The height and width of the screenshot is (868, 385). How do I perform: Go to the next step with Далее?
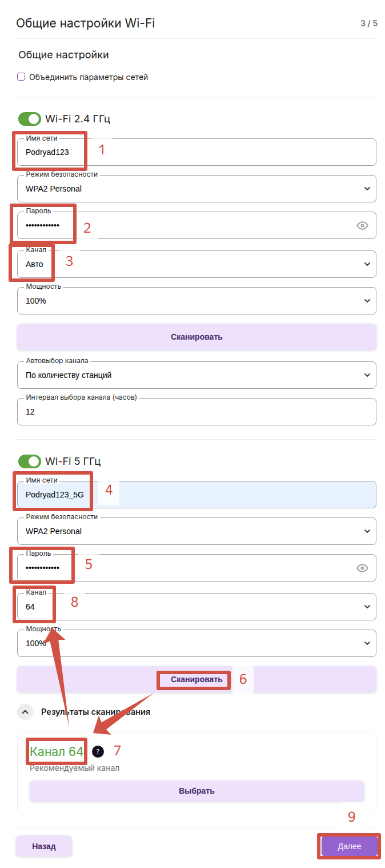[349, 846]
